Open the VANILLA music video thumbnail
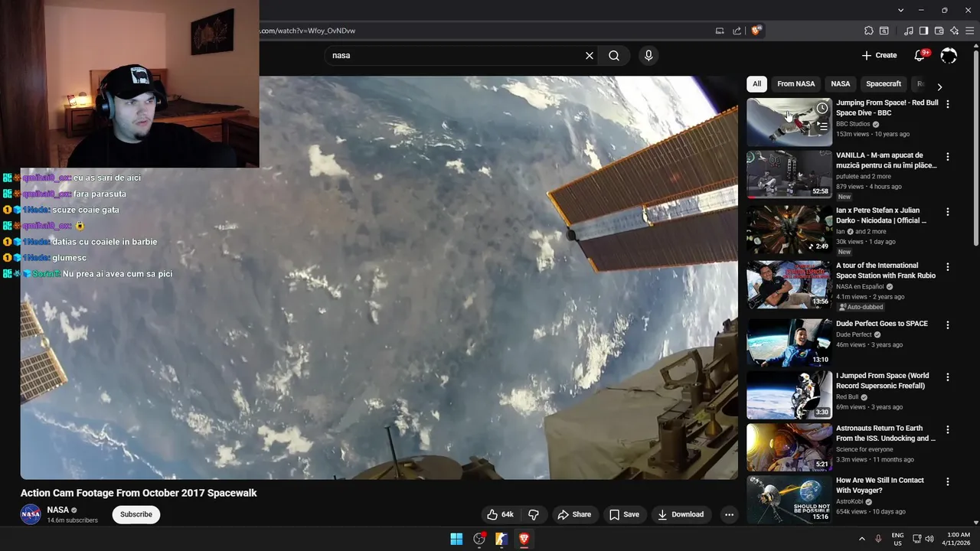The height and width of the screenshot is (551, 980). click(789, 174)
